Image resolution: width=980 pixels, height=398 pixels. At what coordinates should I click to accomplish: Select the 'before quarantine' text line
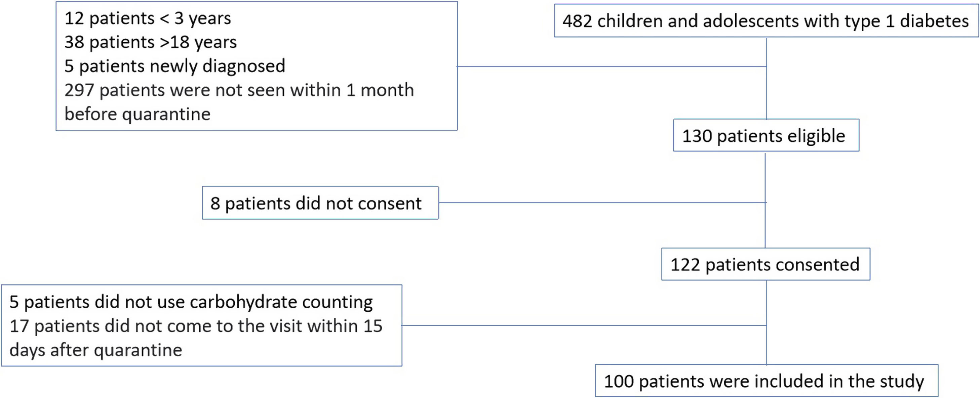pos(138,114)
